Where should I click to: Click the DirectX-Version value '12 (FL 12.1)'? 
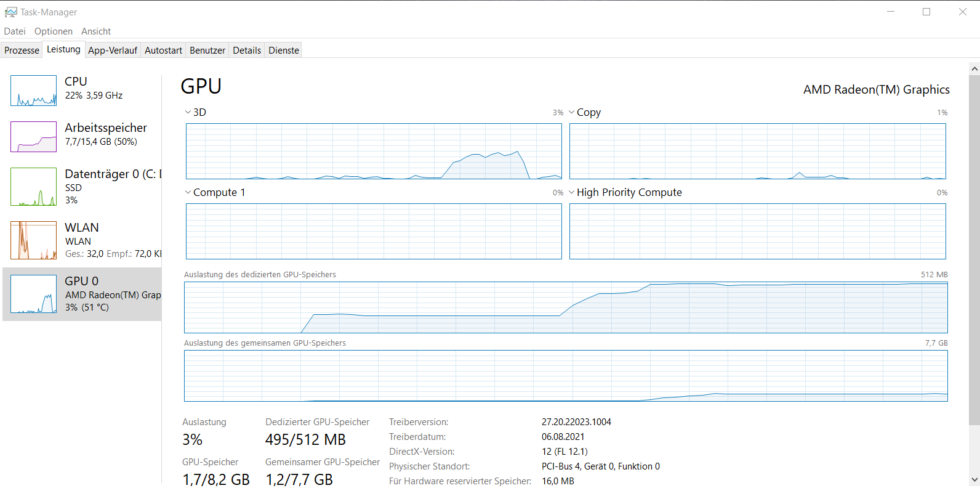coord(564,452)
